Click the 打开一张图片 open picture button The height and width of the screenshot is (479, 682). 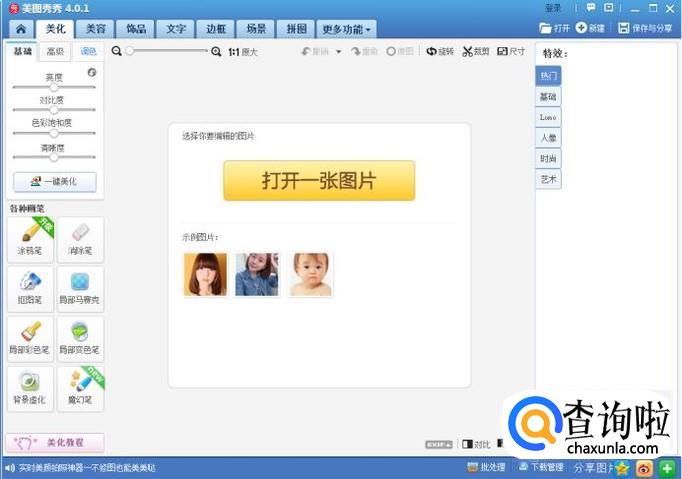click(319, 181)
